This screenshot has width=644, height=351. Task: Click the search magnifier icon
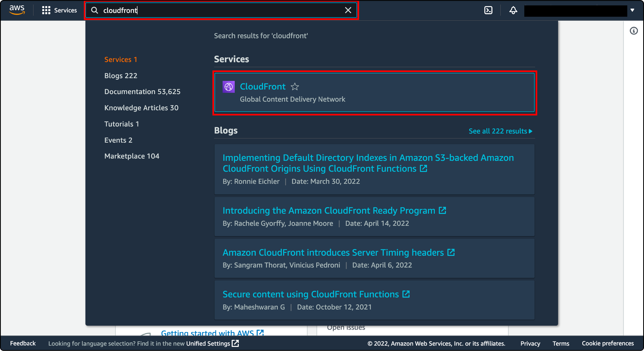(94, 10)
